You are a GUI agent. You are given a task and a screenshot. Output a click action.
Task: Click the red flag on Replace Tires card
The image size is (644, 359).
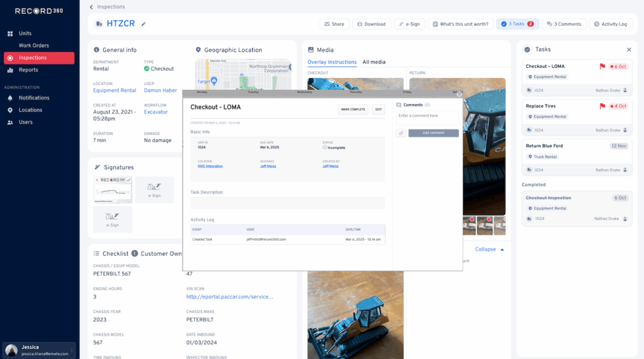tap(602, 106)
